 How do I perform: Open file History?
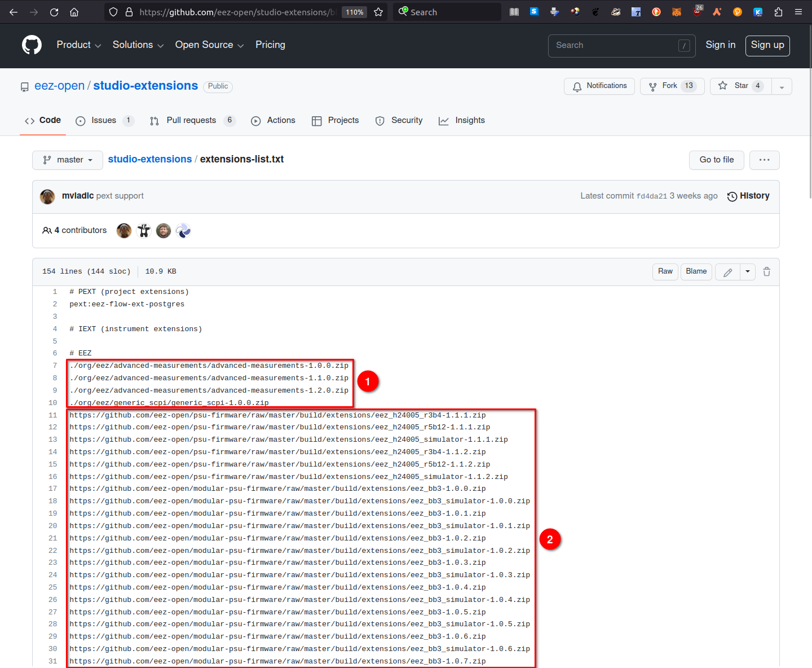click(748, 196)
